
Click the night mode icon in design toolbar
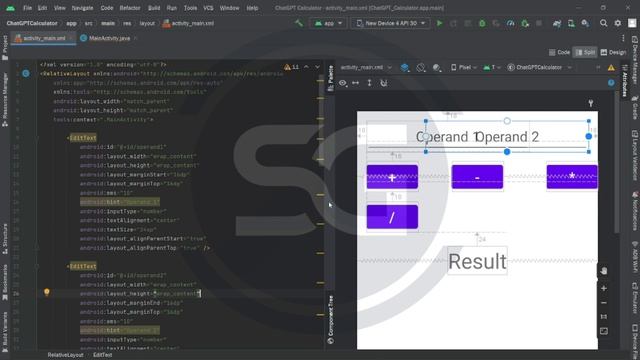(x=437, y=67)
